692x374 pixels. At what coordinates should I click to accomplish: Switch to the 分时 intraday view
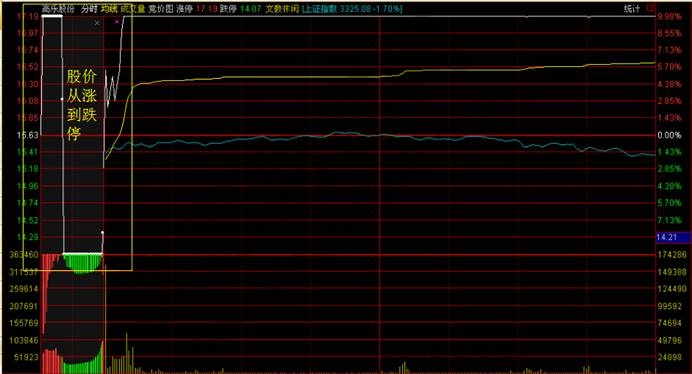coord(89,8)
